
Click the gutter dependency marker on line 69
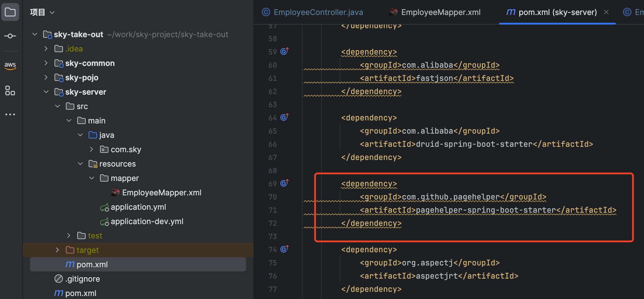point(285,183)
